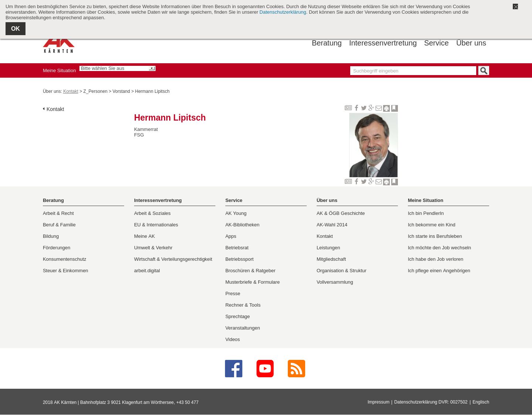Screen dimensions: 532x415
Task: Open 'Ich möchte den Job wechseln' link
Action: [439, 248]
